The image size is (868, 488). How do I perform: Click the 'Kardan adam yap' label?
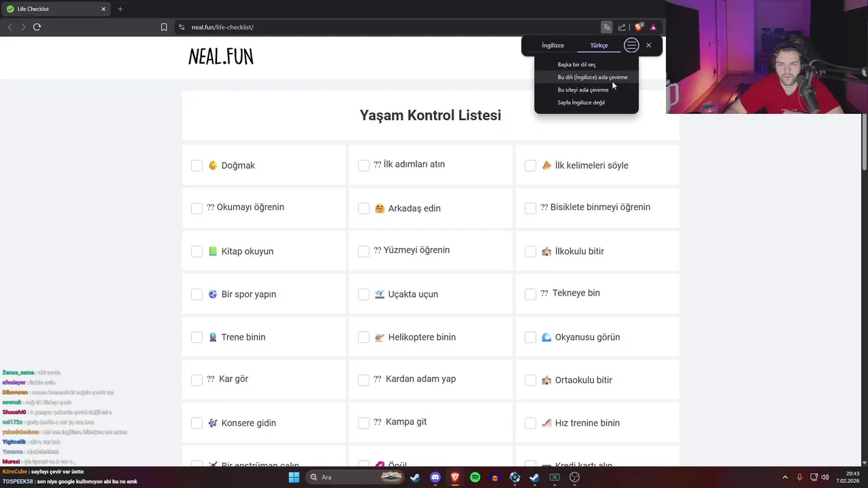(420, 379)
